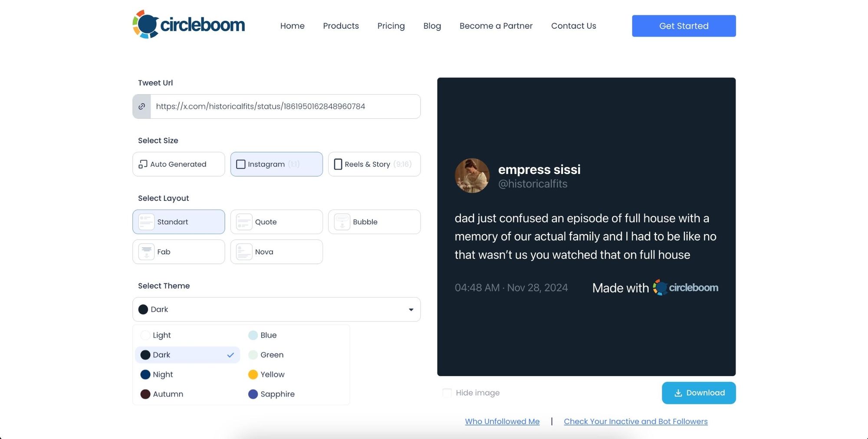Click the Circleboom watermark logo in tweet preview
Viewport: 868px width, 439px height.
click(x=686, y=288)
